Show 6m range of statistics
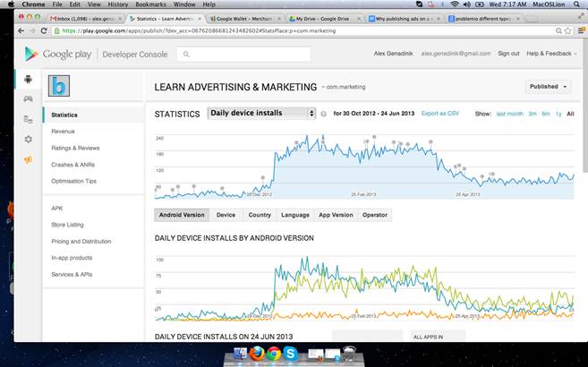 coord(546,114)
